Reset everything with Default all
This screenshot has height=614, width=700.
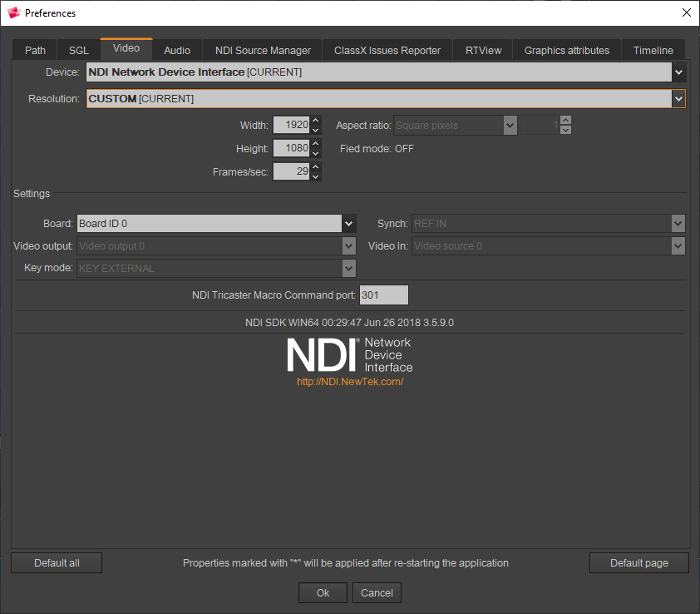(x=57, y=563)
